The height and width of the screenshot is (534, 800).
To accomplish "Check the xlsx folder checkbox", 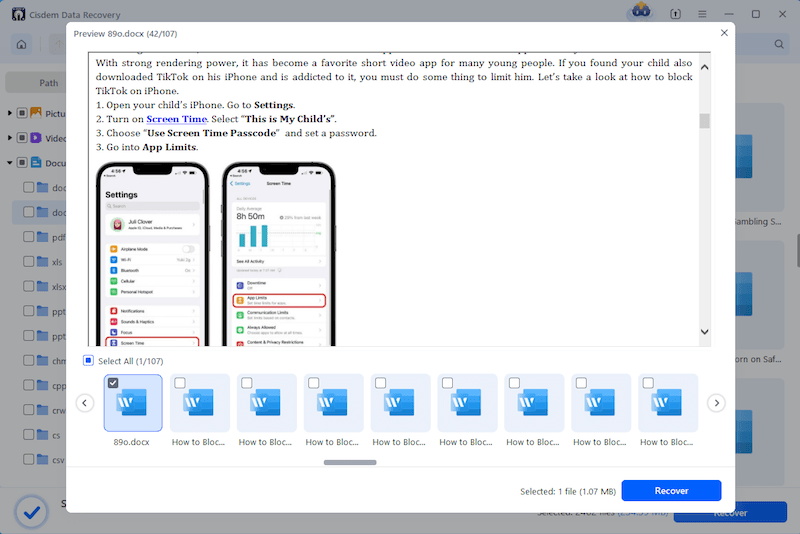I will (x=29, y=286).
